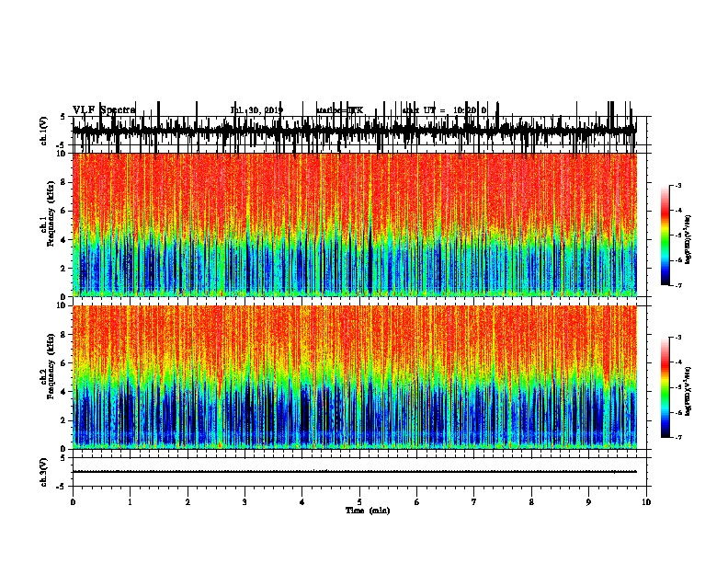Click the '2' kHz tick of ch.1 spectrogram
The image size is (728, 563).
[63, 269]
